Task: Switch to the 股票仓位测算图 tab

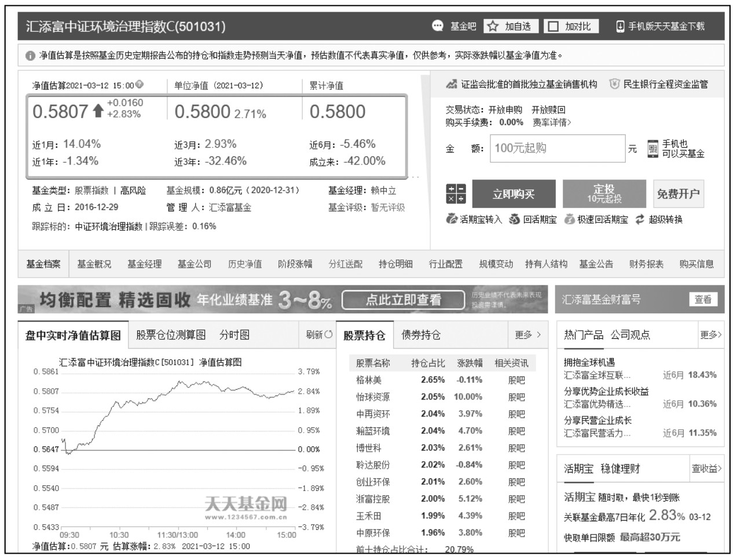Action: tap(171, 335)
